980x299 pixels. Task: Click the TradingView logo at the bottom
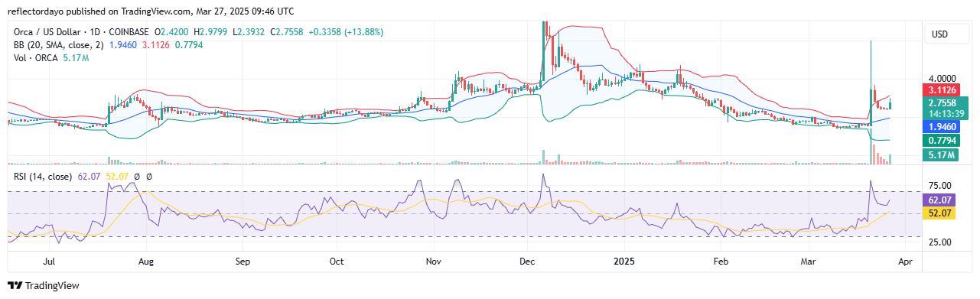tap(44, 285)
